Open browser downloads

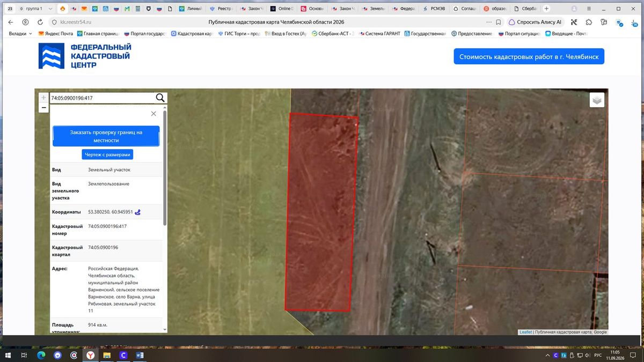(x=635, y=22)
